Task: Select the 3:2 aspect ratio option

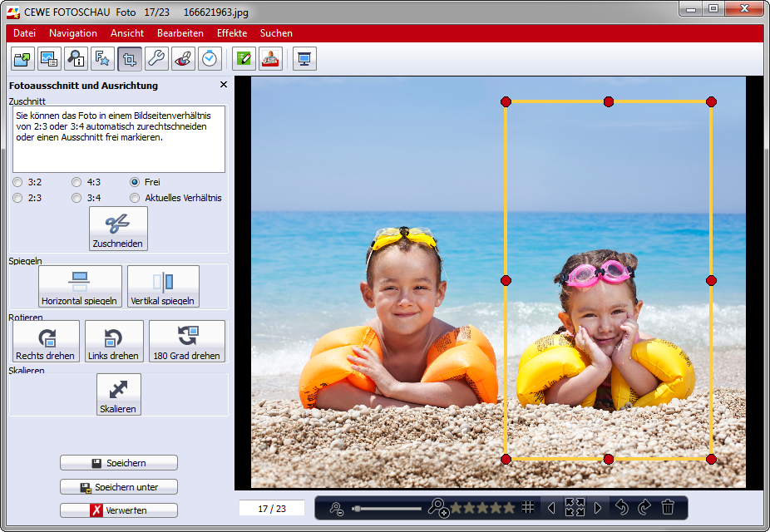Action: coord(18,182)
